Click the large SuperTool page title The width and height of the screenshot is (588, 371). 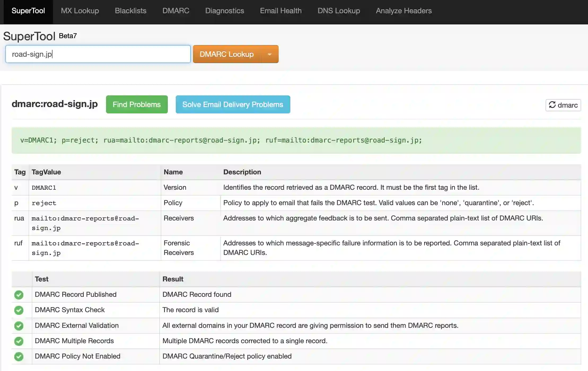[x=29, y=36]
